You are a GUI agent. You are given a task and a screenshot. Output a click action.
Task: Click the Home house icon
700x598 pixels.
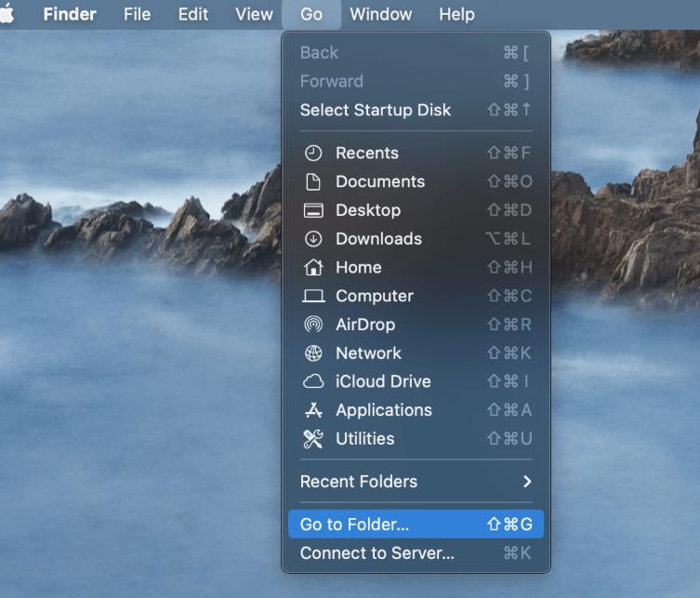[x=313, y=268]
